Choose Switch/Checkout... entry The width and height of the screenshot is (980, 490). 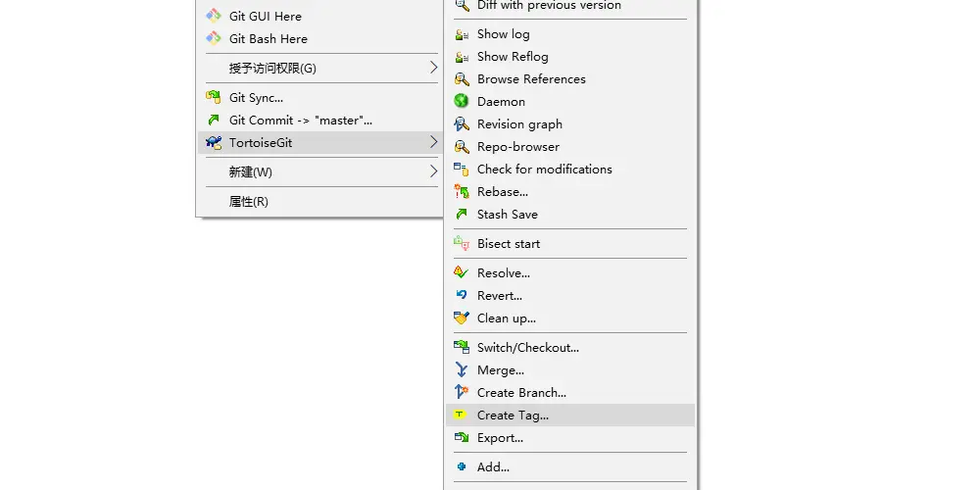point(570,348)
